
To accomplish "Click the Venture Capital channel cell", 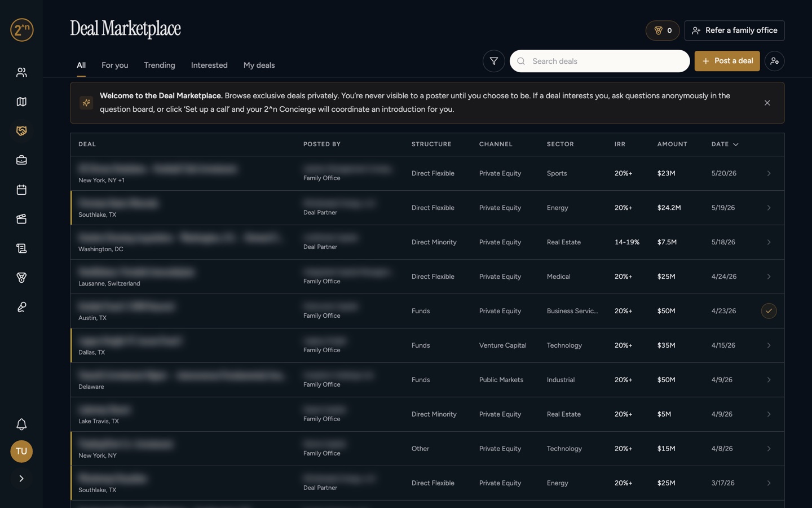I will tap(502, 345).
